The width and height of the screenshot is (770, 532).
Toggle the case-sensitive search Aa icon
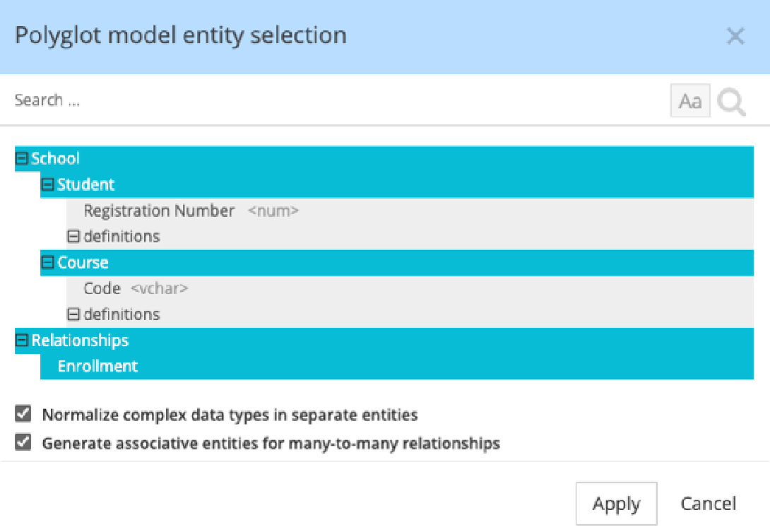click(x=690, y=100)
